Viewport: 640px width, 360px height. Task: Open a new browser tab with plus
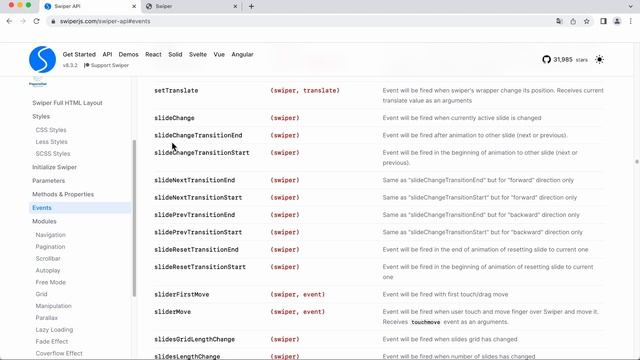coord(251,6)
